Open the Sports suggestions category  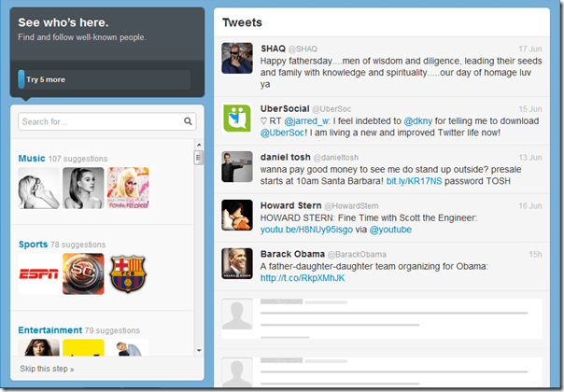[33, 245]
